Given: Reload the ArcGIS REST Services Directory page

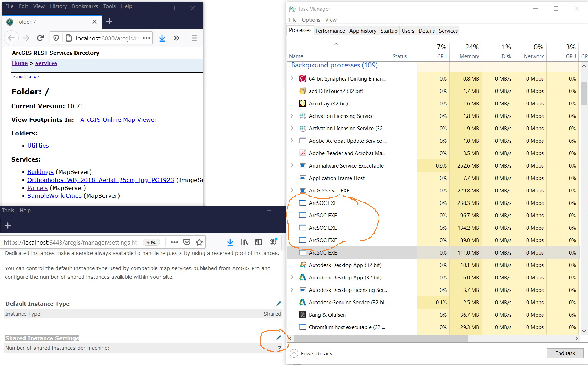Looking at the screenshot, I should coord(40,38).
